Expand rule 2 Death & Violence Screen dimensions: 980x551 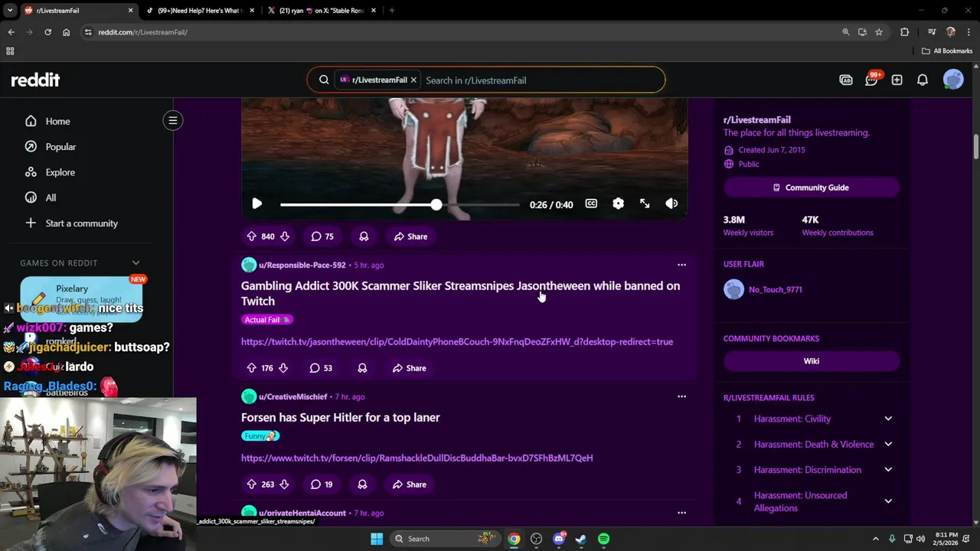[x=888, y=444]
